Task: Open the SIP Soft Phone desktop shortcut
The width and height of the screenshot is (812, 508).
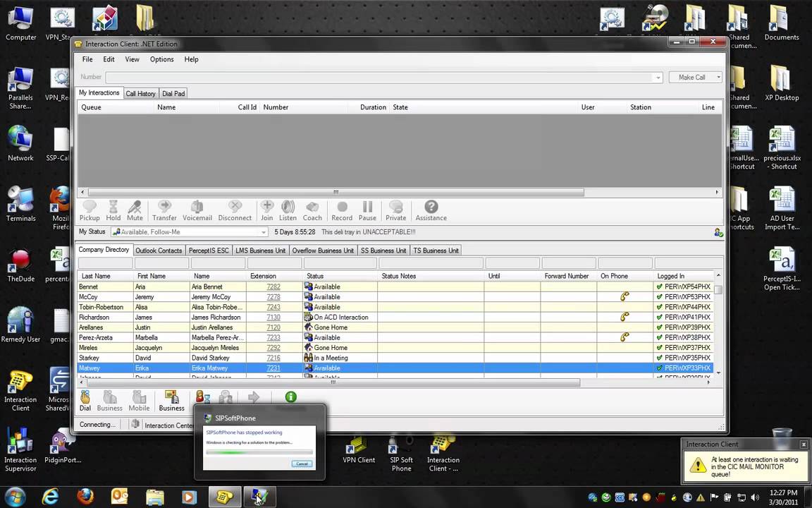Action: (401, 454)
